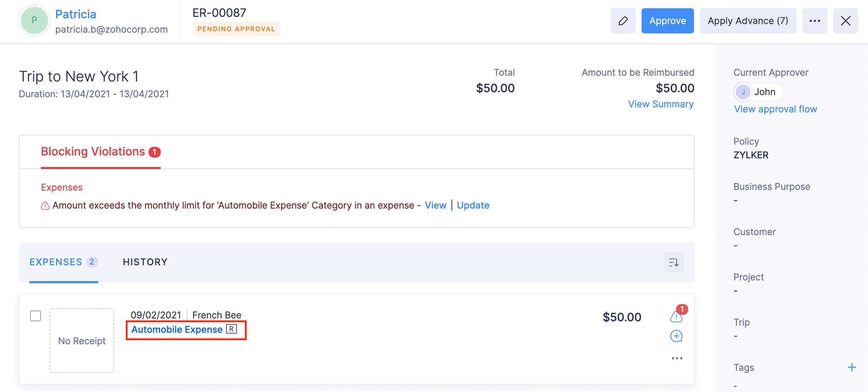Open the expense row ellipsis menu
Image resolution: width=868 pixels, height=392 pixels.
point(677,358)
